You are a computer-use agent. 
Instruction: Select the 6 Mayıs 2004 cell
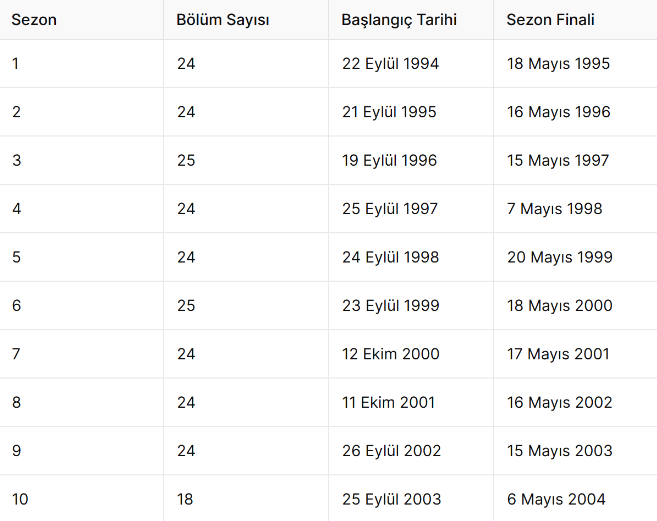556,499
